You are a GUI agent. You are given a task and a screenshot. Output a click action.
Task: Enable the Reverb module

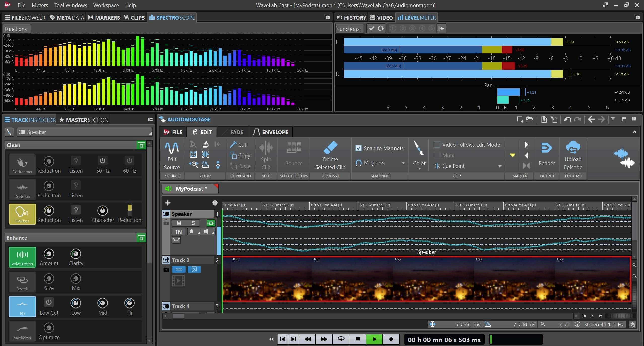(22, 282)
